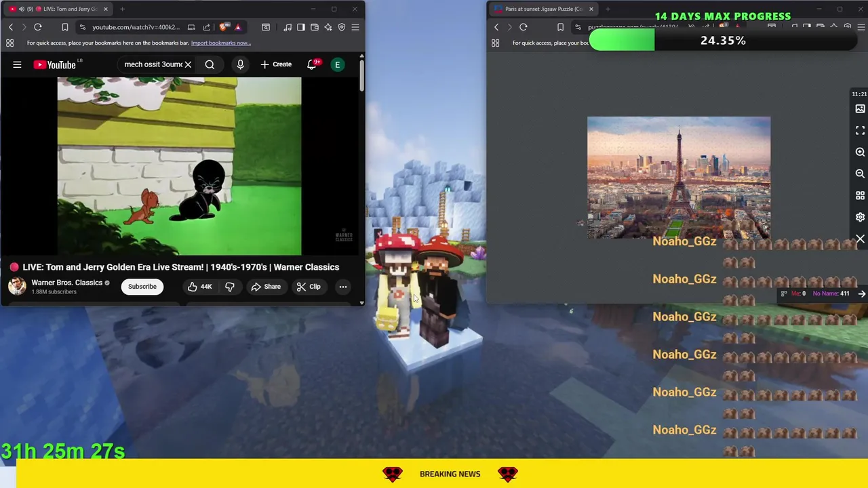Screen dimensions: 868x488
Task: Click the Brave Rewards triangle icon
Action: pos(237,27)
